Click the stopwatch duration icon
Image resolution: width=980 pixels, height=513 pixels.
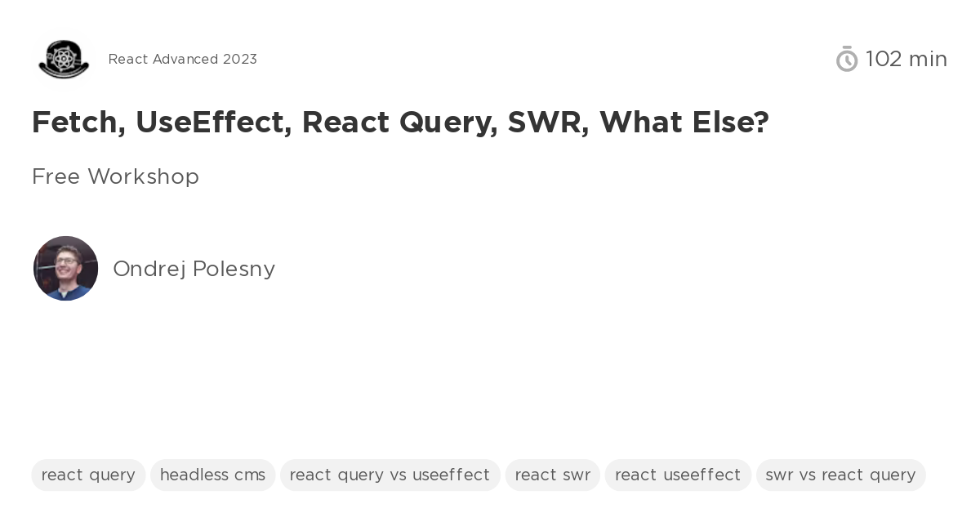click(847, 59)
